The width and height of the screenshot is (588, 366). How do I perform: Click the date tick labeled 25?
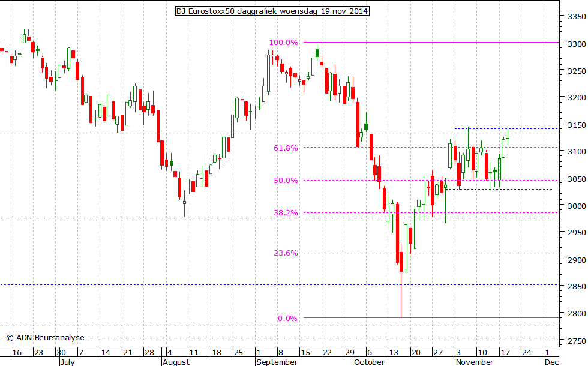tap(238, 353)
